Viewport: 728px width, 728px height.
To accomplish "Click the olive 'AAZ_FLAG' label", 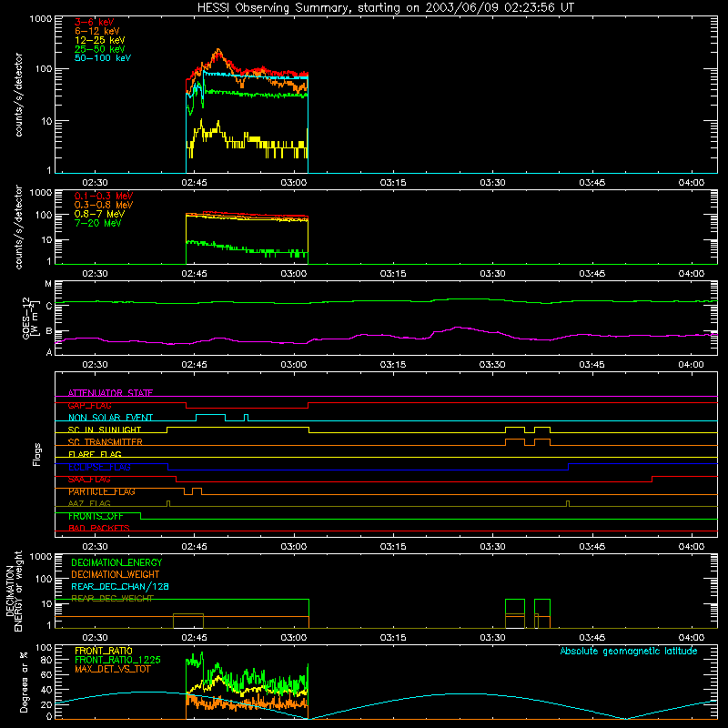I will (89, 503).
